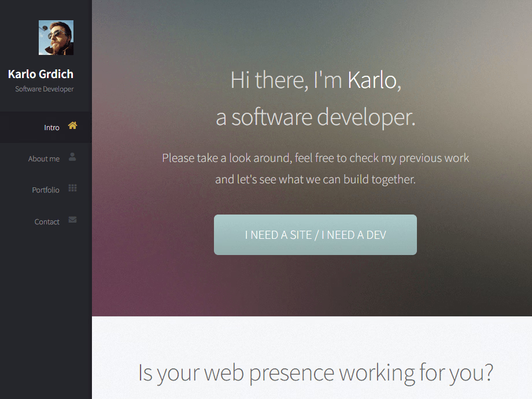This screenshot has height=399, width=532.
Task: Click the highlighted word Karlo in the hero heading
Action: (372, 80)
